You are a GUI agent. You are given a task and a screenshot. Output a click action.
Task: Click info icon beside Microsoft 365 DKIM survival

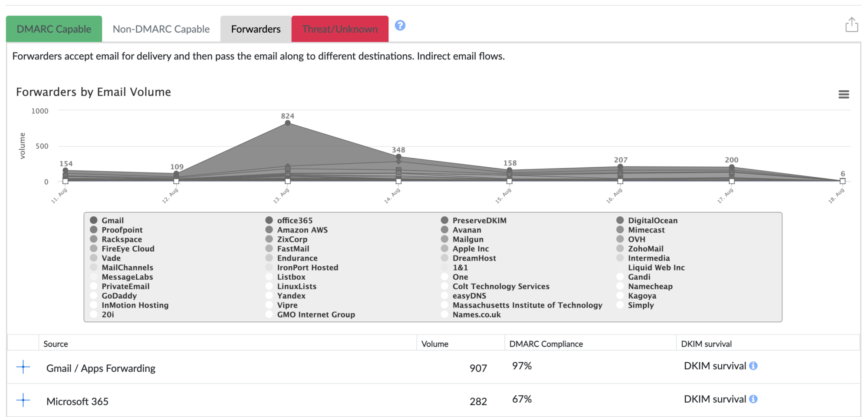[x=753, y=399]
